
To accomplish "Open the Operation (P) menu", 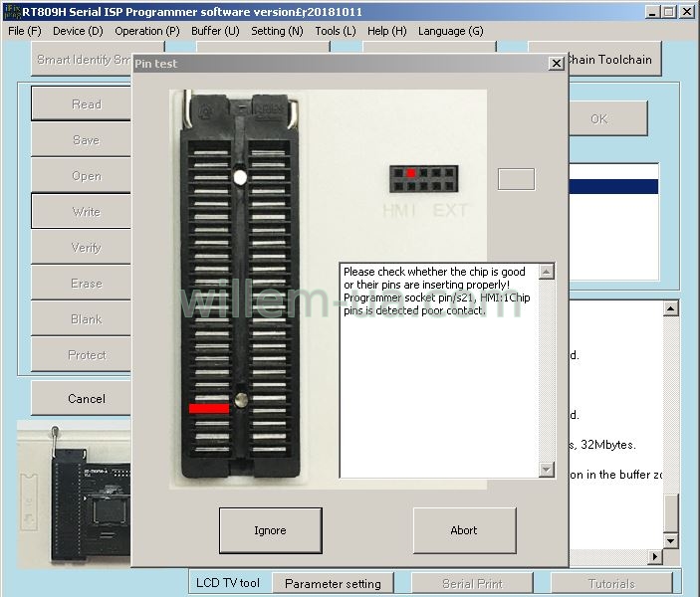I will 147,31.
